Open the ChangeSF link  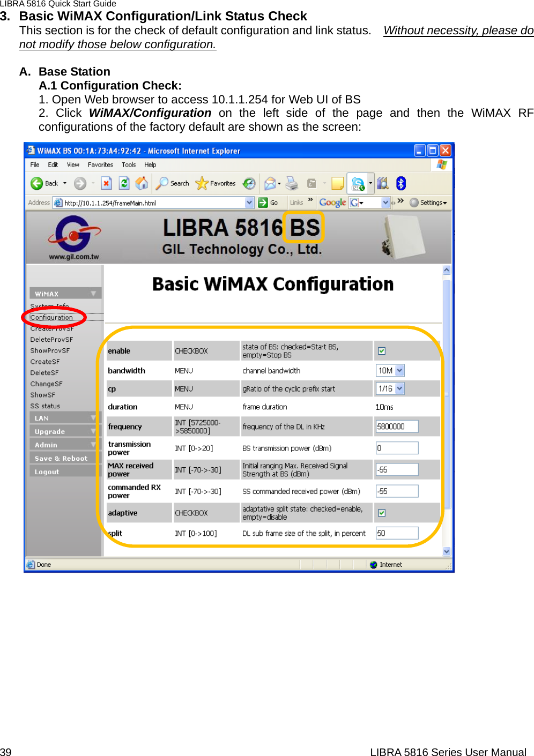click(x=46, y=384)
